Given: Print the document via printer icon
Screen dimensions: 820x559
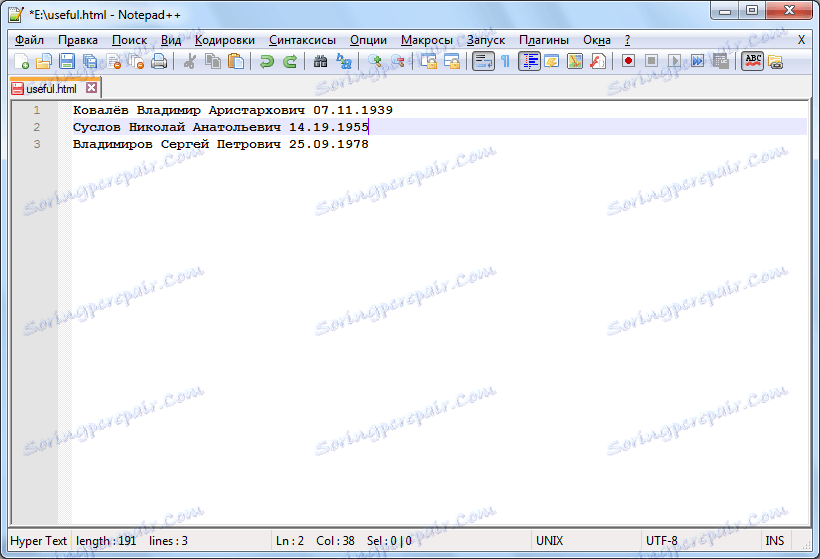Looking at the screenshot, I should tap(160, 62).
